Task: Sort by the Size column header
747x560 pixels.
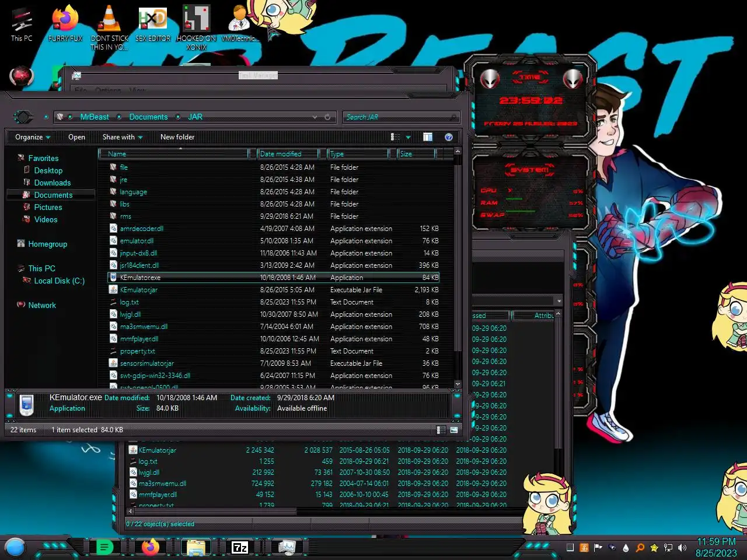Action: pyautogui.click(x=417, y=154)
